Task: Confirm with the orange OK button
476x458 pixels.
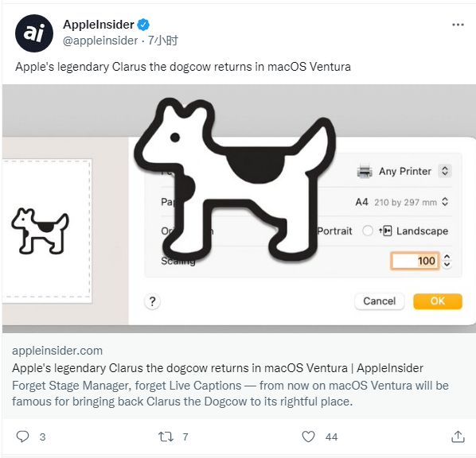Action: click(x=438, y=301)
